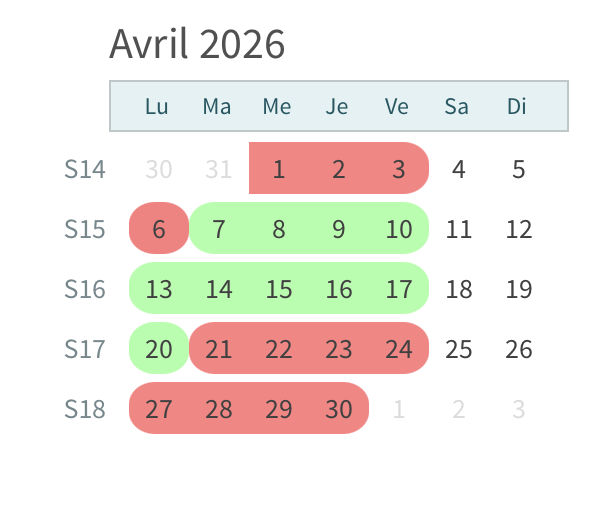The width and height of the screenshot is (606, 508).
Task: Click on day 6 in week S15
Action: click(159, 229)
